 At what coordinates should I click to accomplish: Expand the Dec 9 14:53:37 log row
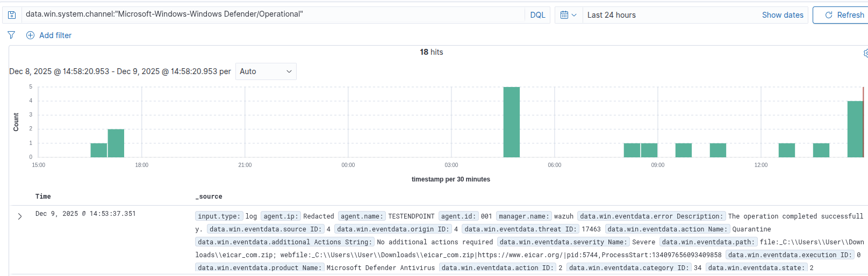tap(20, 216)
